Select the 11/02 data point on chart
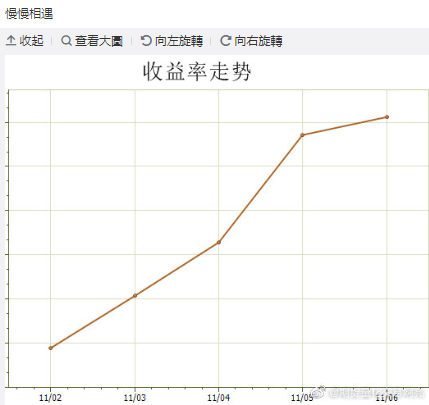The width and height of the screenshot is (429, 405). click(51, 348)
